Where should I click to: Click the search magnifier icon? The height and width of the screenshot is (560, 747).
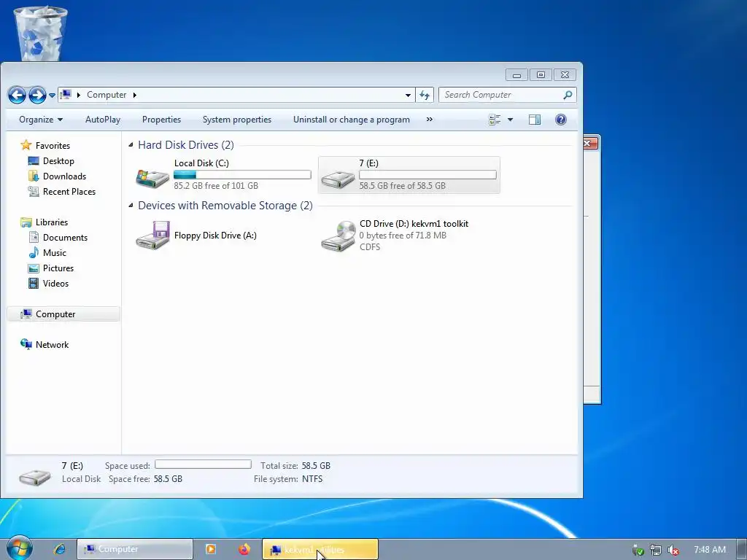click(x=568, y=95)
